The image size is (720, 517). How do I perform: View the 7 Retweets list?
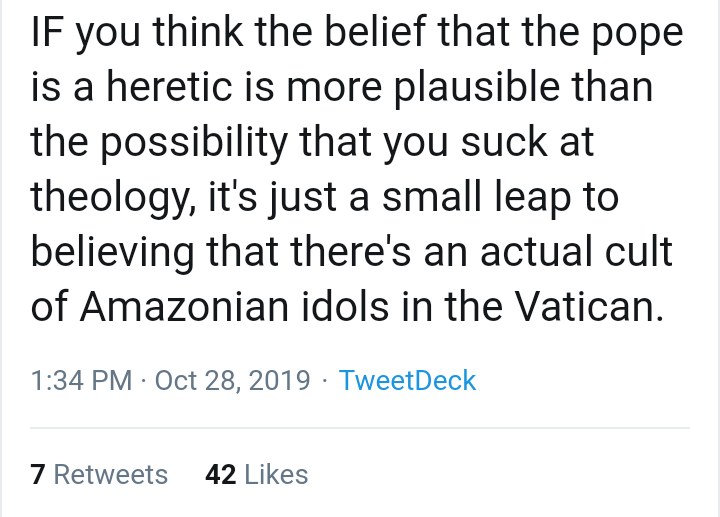[x=99, y=474]
